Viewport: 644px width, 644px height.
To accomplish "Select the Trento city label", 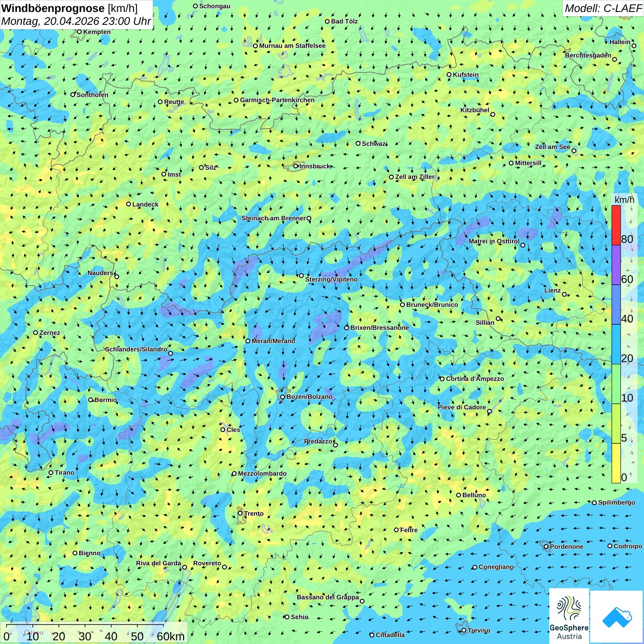I will coord(254,513).
